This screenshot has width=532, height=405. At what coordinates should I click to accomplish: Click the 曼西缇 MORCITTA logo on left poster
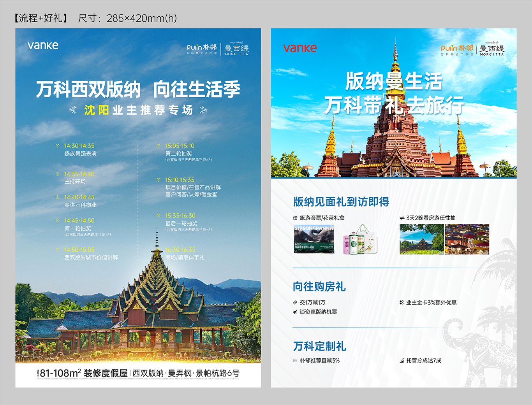[236, 49]
